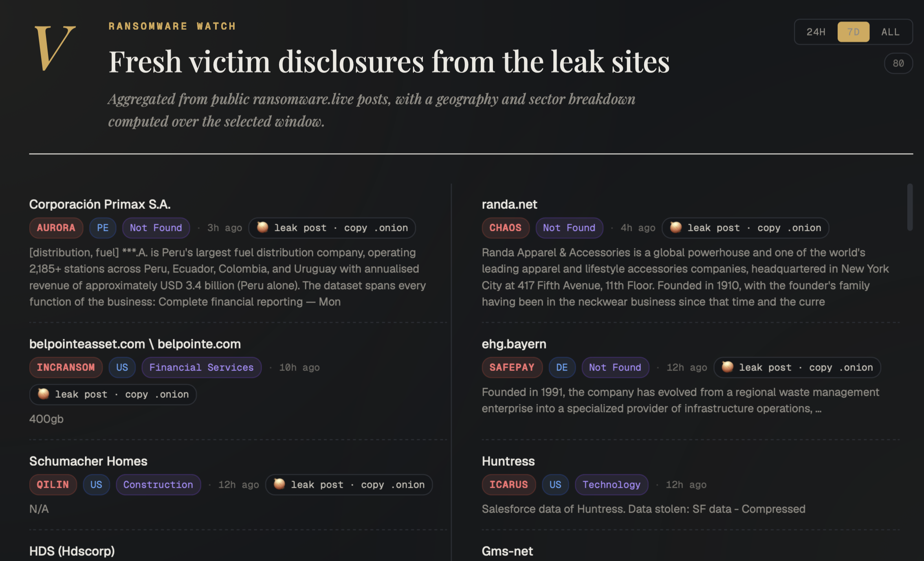
Task: Click the HDS (Hdscorp) title
Action: pos(72,551)
